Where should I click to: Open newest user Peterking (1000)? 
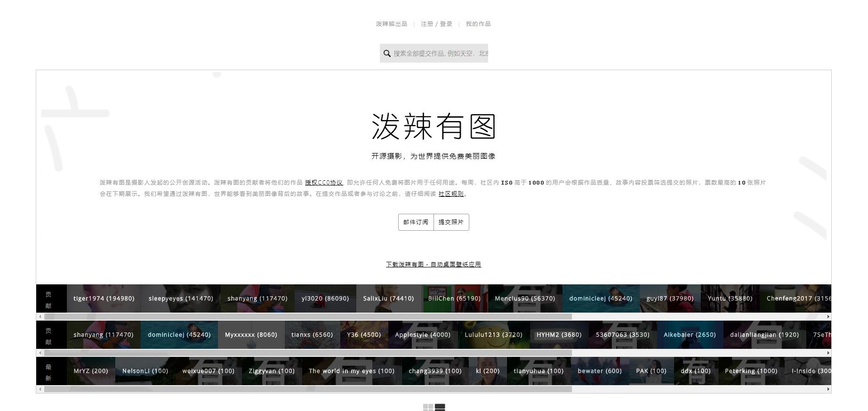(751, 371)
